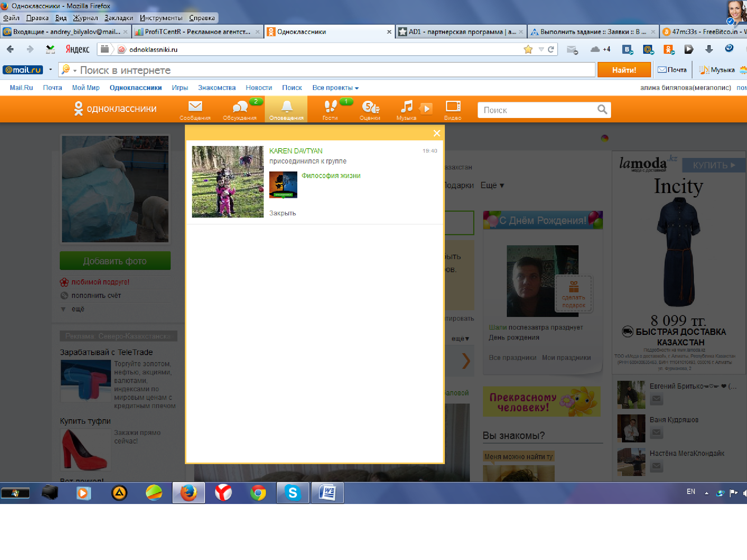747x560 pixels.
Task: Open the Закладки menu
Action: click(118, 18)
